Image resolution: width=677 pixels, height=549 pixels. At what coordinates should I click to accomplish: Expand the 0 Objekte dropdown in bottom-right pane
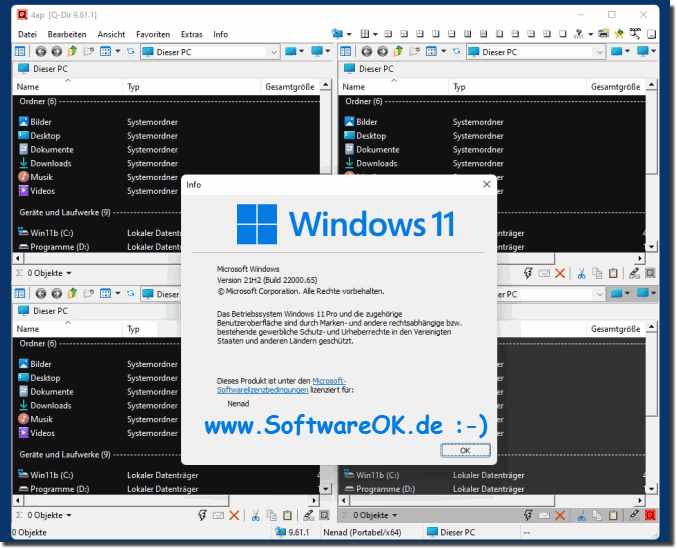pos(395,516)
